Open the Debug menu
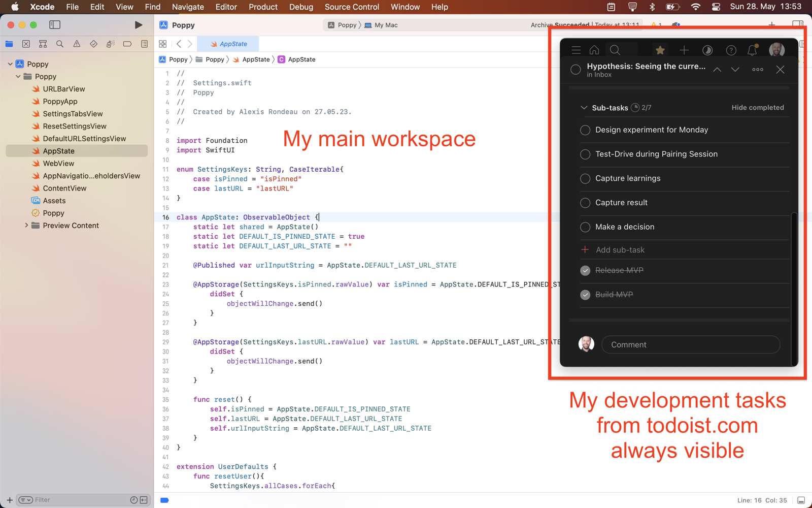The image size is (812, 508). click(x=301, y=7)
